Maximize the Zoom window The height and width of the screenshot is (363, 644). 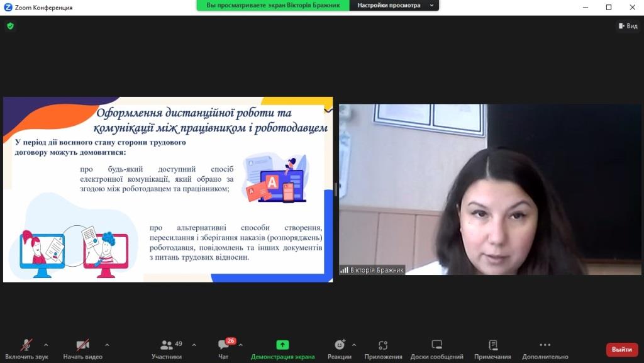pyautogui.click(x=609, y=8)
